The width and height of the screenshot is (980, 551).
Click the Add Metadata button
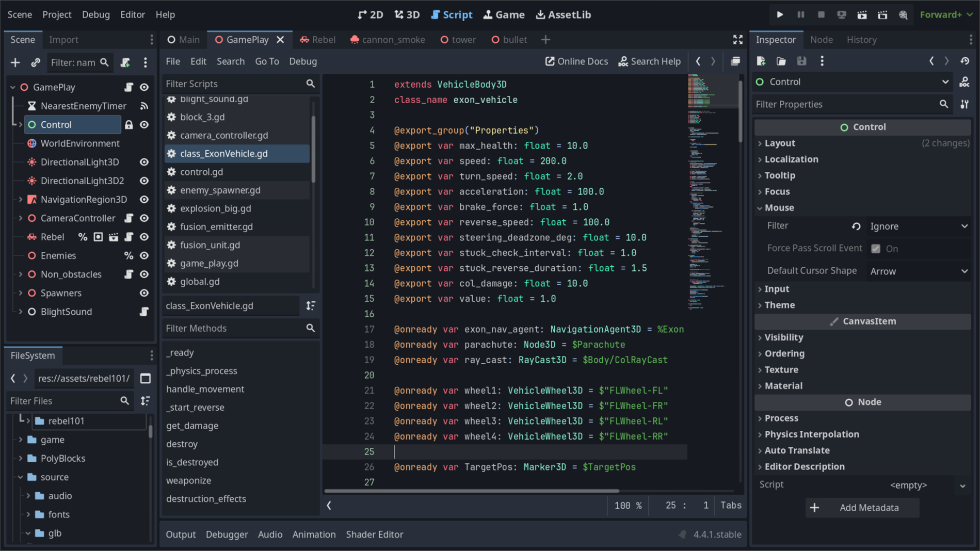862,508
